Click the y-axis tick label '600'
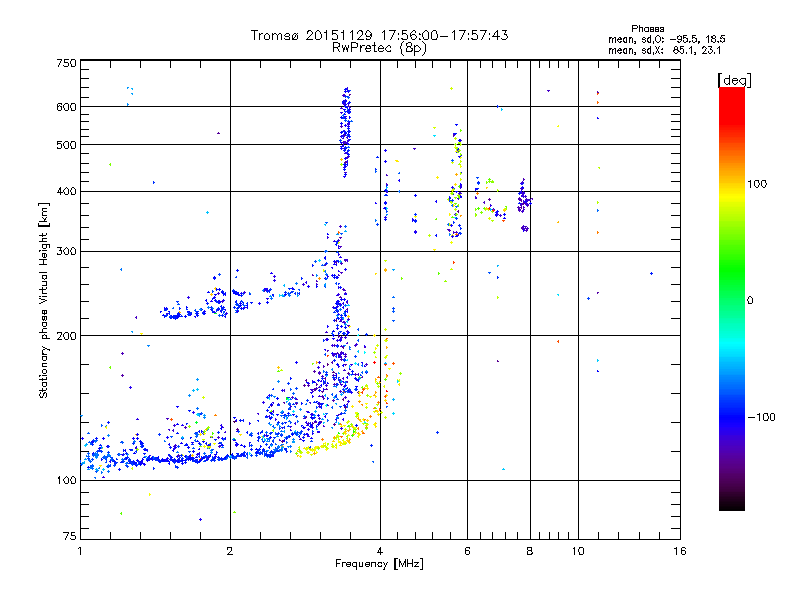 [x=66, y=107]
